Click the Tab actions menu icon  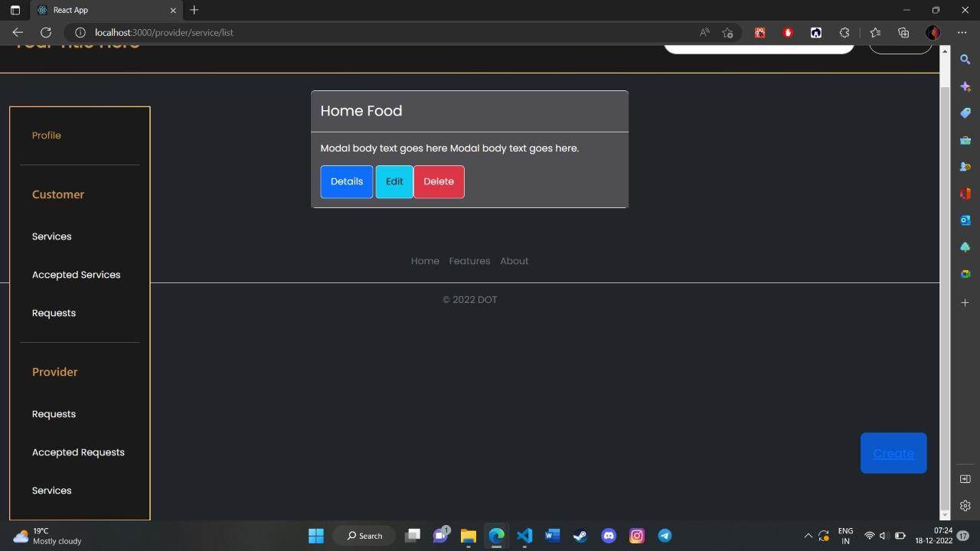click(15, 10)
